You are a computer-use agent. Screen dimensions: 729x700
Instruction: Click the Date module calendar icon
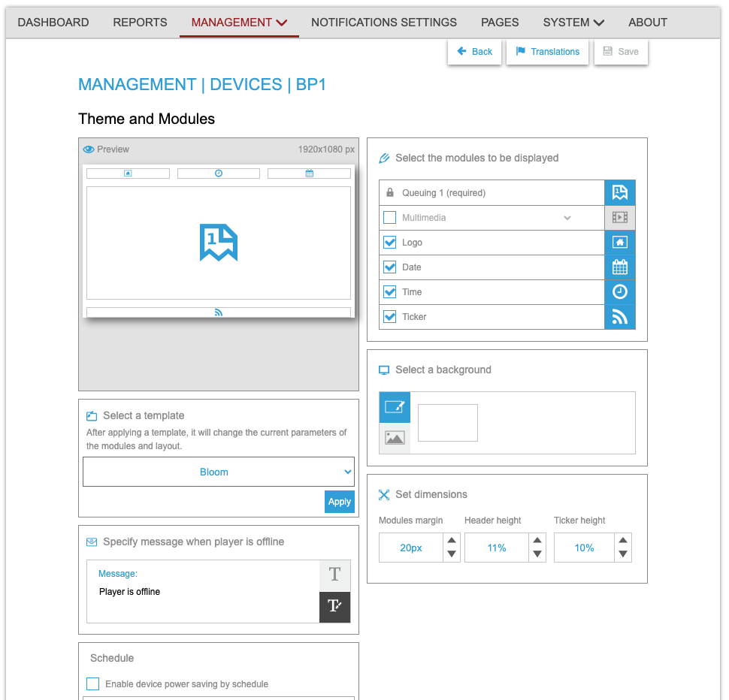point(620,267)
